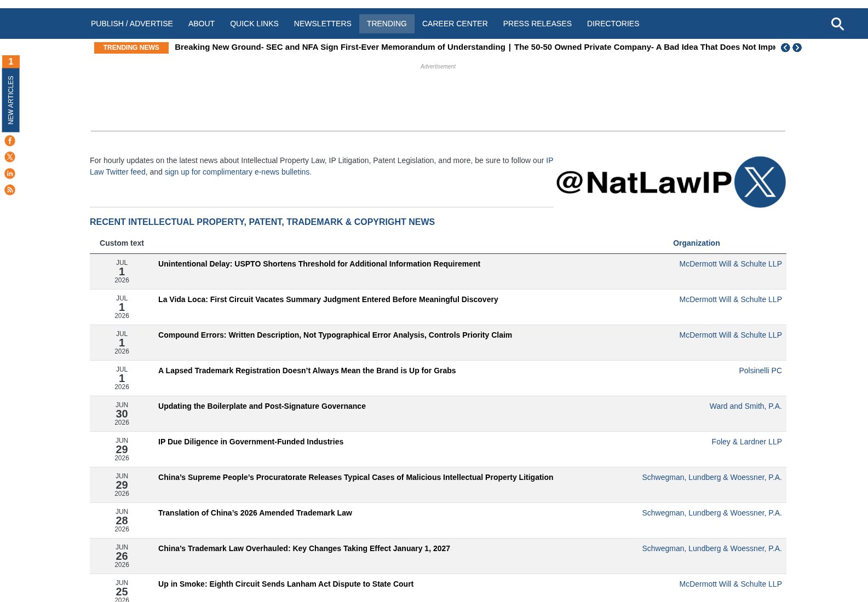Sort by the Organization column header
868x602 pixels.
tap(696, 243)
